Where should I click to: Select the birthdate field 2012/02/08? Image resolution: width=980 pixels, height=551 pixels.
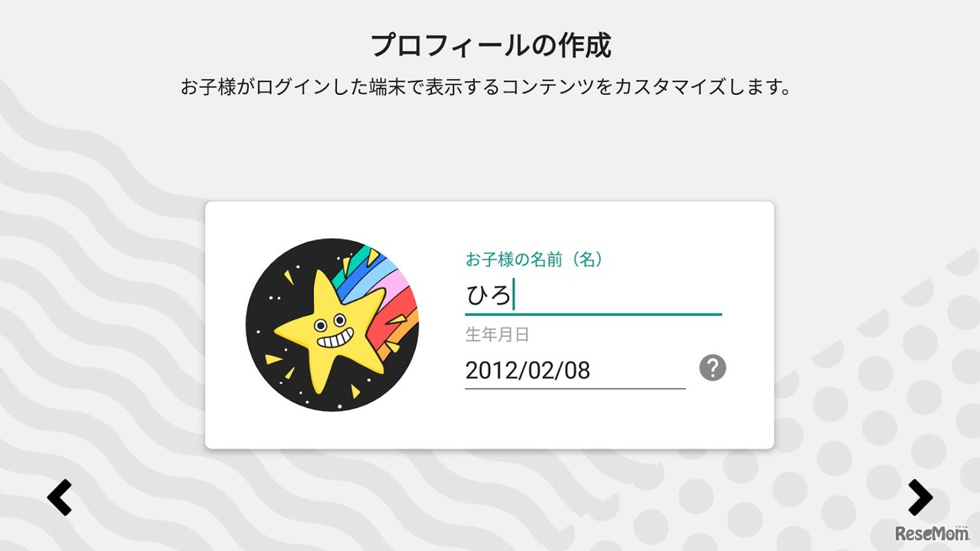tap(574, 371)
